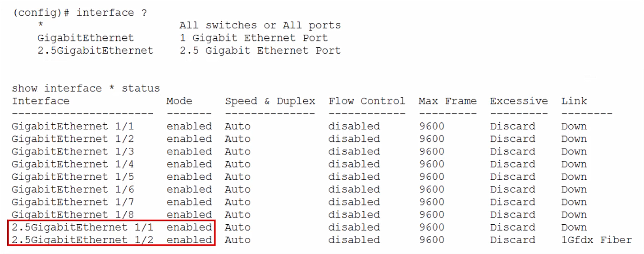Click the 'Mode' column header
The image size is (644, 254).
179,101
